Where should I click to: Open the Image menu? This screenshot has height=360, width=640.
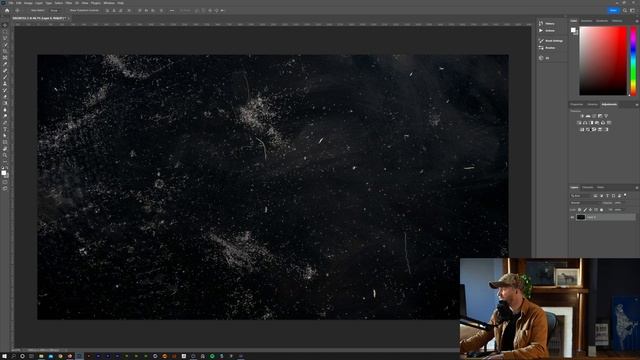point(28,3)
